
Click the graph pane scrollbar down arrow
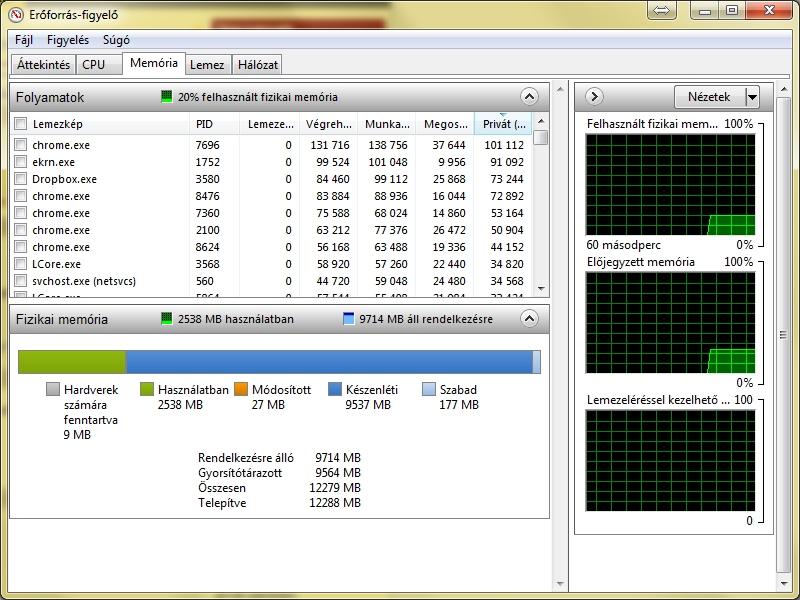784,583
